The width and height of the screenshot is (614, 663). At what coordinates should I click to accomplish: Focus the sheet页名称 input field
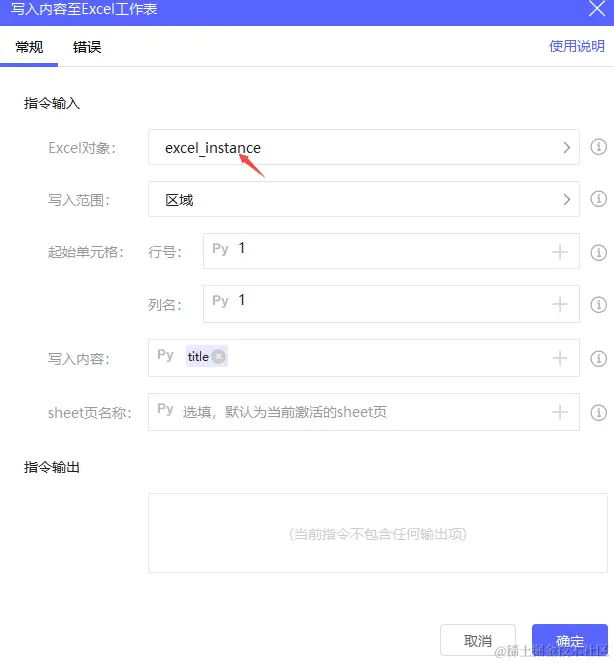364,412
